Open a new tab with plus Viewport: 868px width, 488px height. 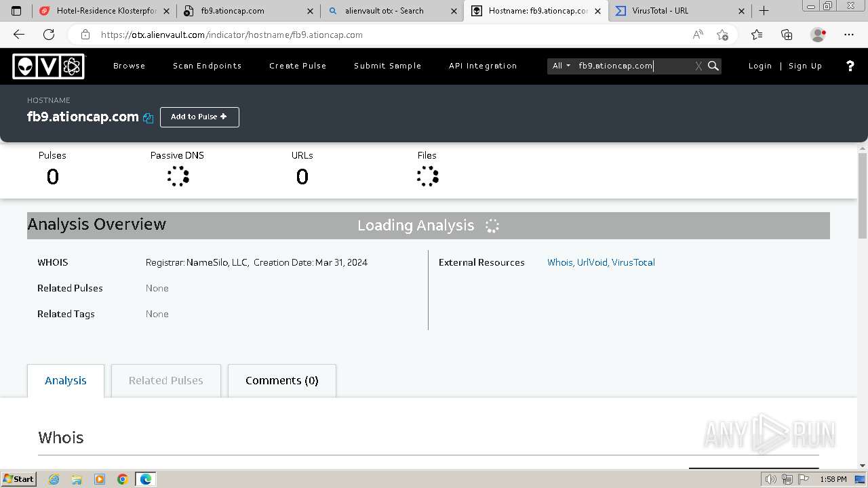764,11
